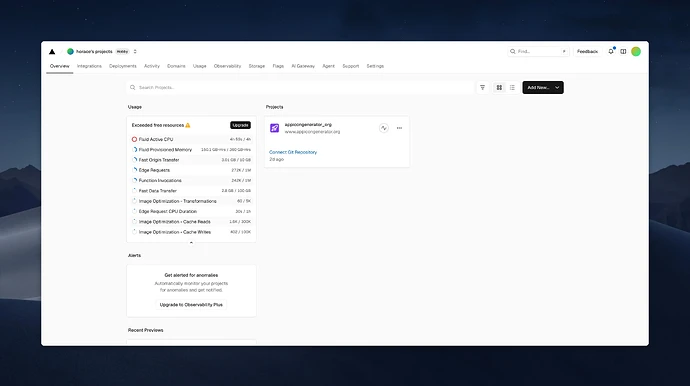Switch to the Deployments tab
The image size is (690, 386).
(123, 66)
